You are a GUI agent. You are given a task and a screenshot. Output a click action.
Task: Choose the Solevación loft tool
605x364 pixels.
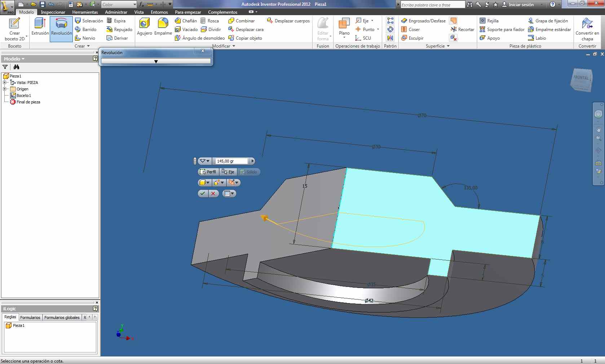(89, 21)
